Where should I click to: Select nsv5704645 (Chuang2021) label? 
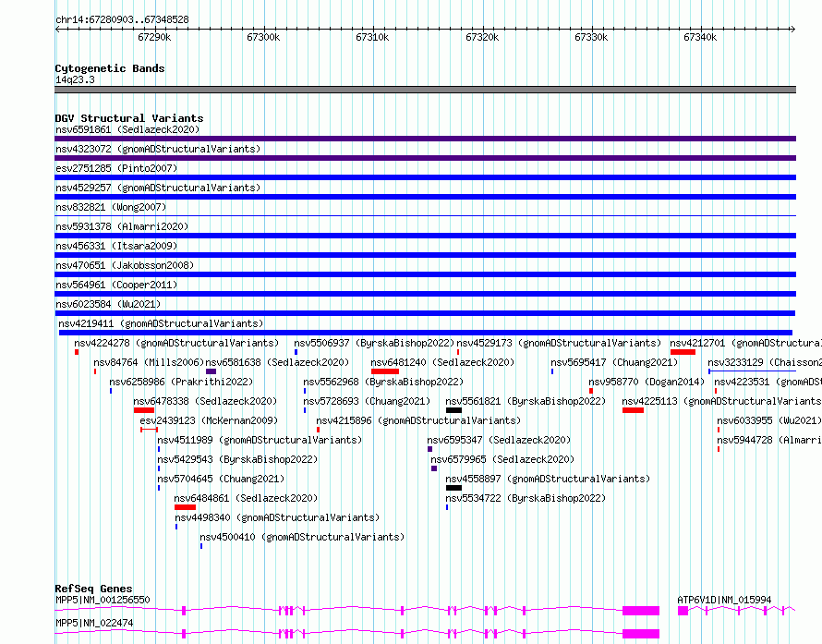click(221, 479)
